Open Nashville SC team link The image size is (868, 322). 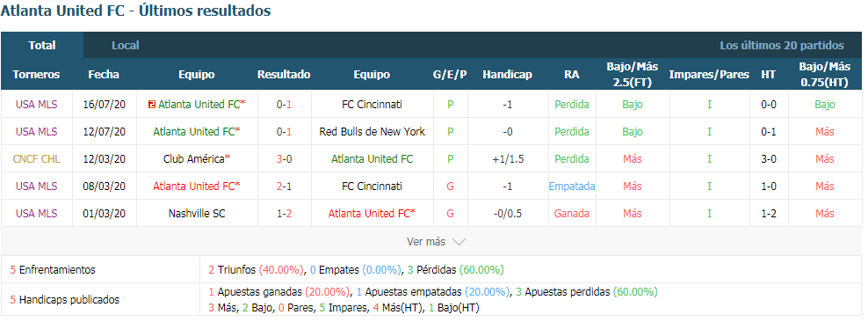pyautogui.click(x=197, y=214)
